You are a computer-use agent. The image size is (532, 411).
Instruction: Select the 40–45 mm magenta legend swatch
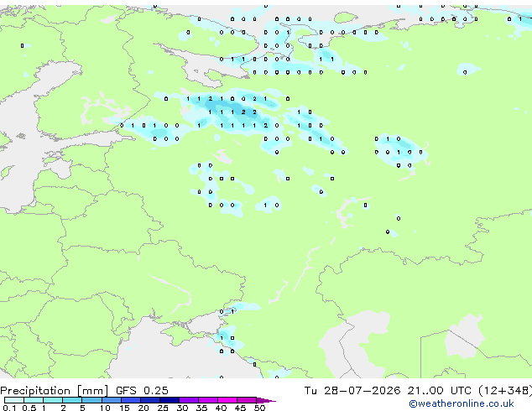(x=227, y=400)
